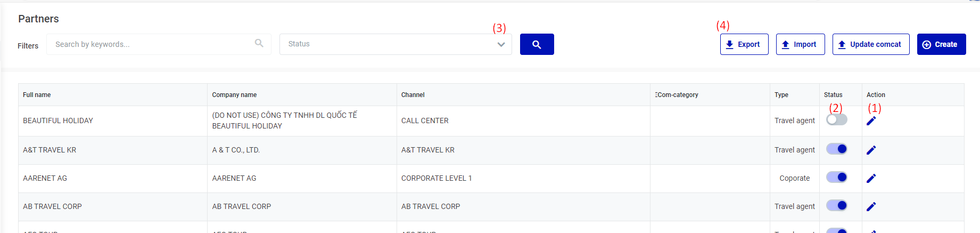This screenshot has width=980, height=233.
Task: Click the blue search magnifier button
Action: click(x=537, y=44)
